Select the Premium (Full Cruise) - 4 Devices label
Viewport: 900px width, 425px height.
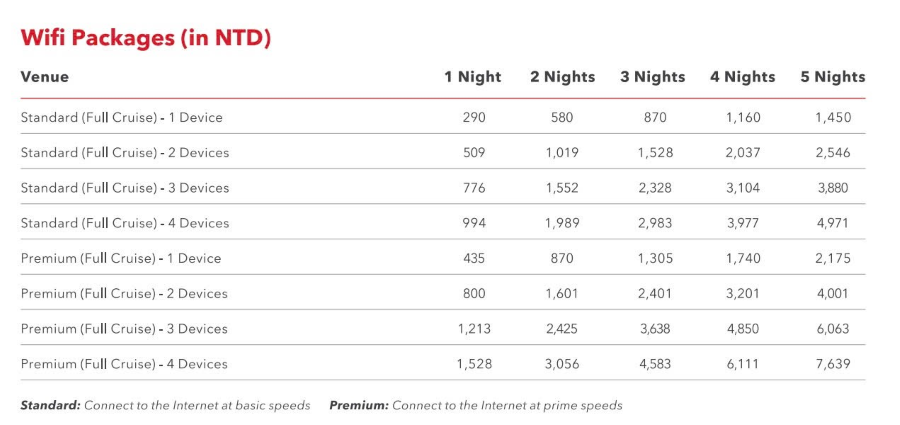(124, 364)
